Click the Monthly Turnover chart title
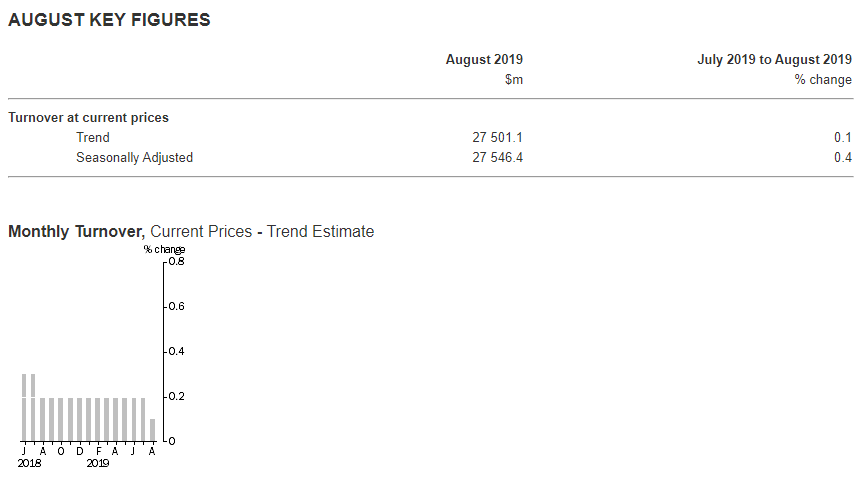The width and height of the screenshot is (863, 477). pyautogui.click(x=191, y=232)
